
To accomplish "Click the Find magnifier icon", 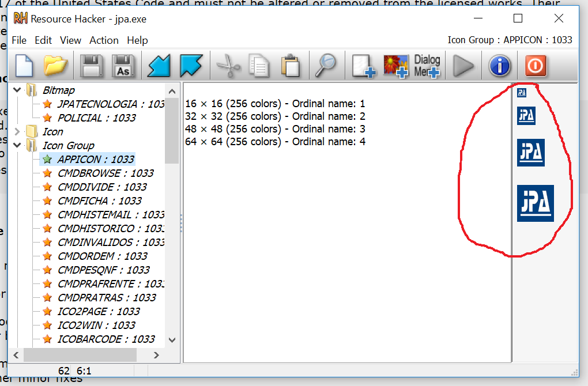I will coord(326,66).
